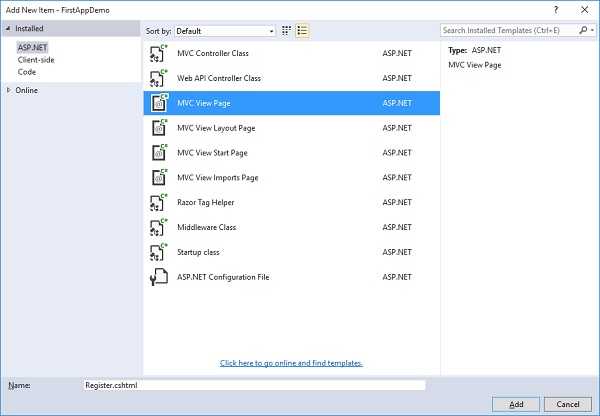Select the MVC View Layout Page label

(216, 128)
